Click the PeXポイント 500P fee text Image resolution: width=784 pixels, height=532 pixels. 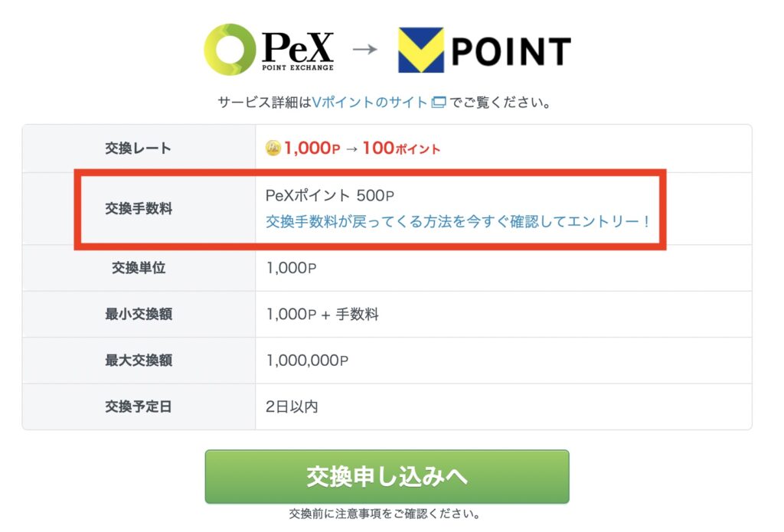(330, 197)
